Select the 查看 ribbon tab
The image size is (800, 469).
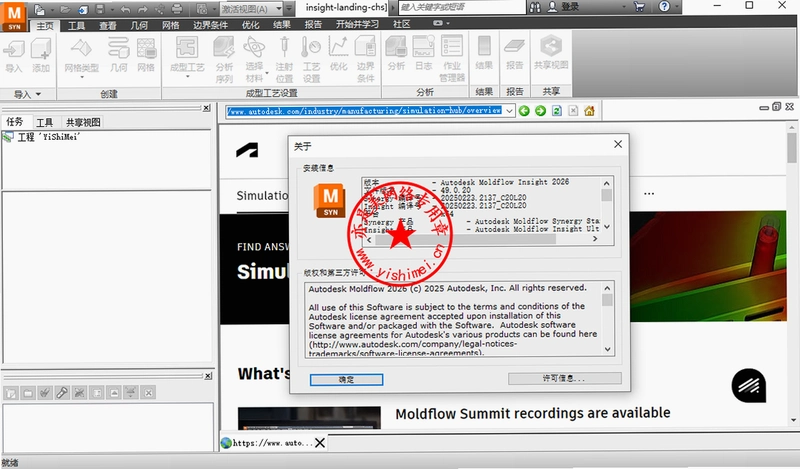pos(108,25)
